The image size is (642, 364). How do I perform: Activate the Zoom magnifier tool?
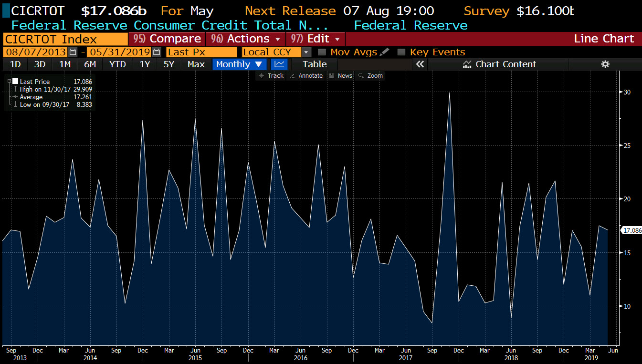371,76
